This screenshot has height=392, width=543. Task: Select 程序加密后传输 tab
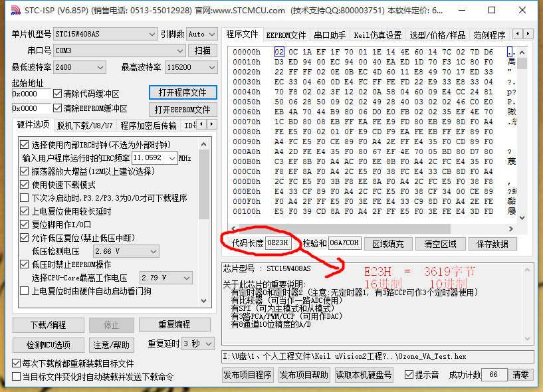coord(149,126)
